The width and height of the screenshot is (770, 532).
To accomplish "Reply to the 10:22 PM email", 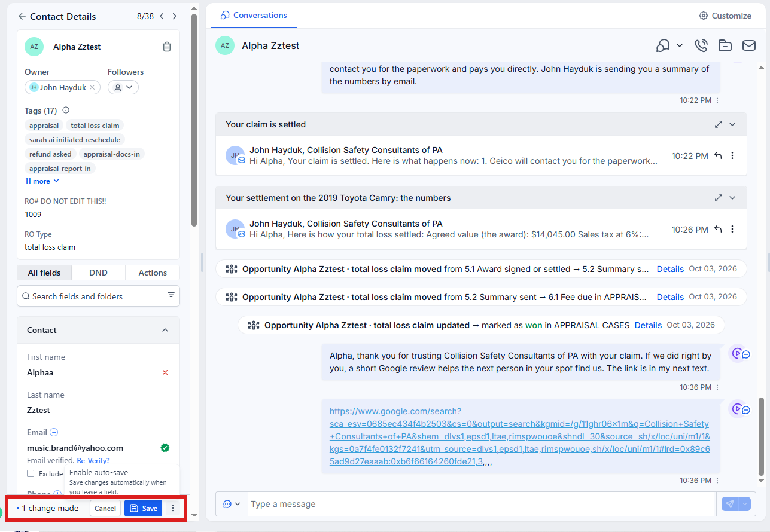I will [x=718, y=155].
